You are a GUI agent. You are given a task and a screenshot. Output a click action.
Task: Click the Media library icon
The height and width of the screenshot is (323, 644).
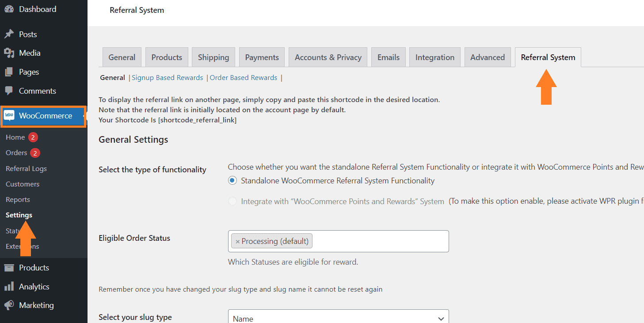pos(9,53)
